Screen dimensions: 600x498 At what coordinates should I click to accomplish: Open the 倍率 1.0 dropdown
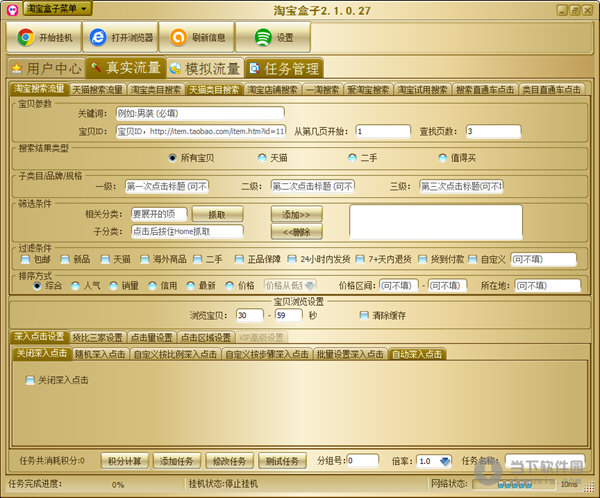point(445,461)
